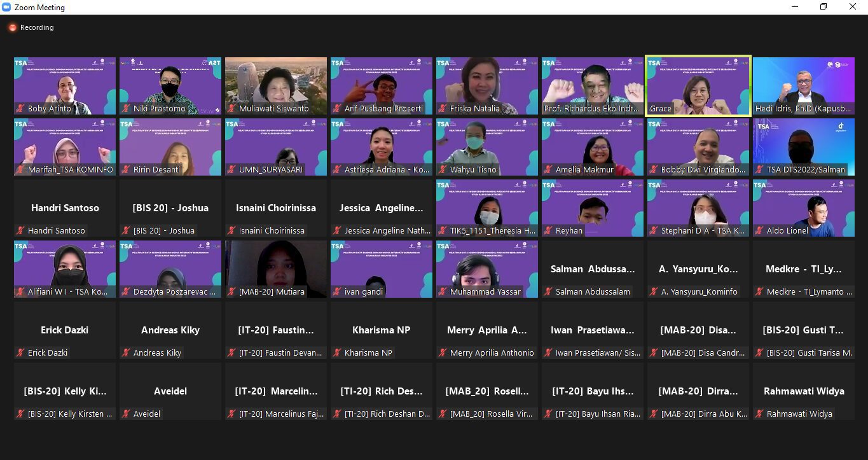Click the muted mic icon for Rahmawati Widya

[x=759, y=414]
